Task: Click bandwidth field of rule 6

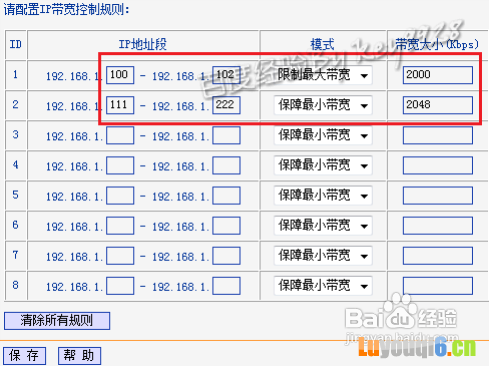Action: (438, 226)
